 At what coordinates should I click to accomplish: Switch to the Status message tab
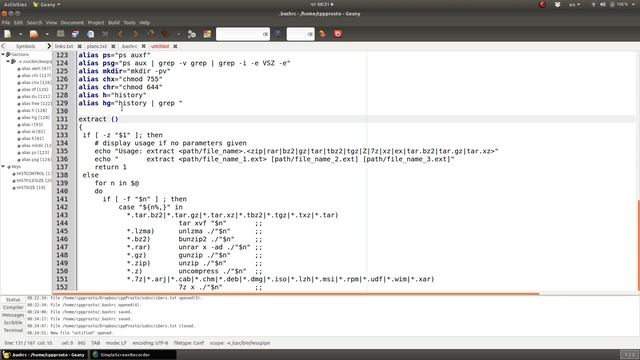[x=13, y=300]
